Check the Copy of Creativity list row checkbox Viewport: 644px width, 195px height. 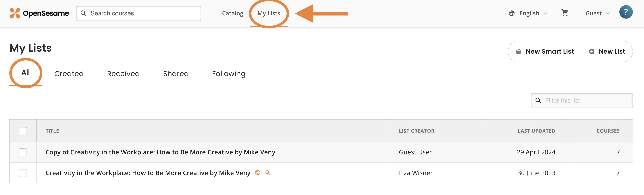click(x=23, y=152)
